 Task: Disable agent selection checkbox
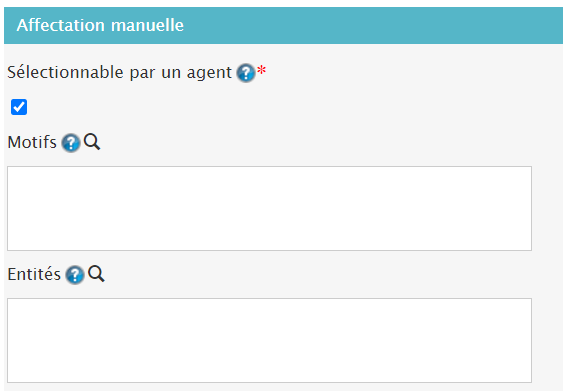pyautogui.click(x=19, y=107)
